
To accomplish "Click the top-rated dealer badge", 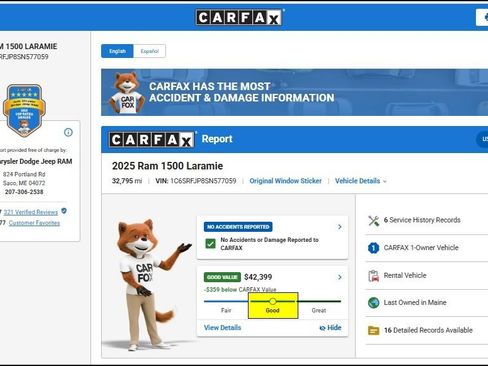I will 24,110.
